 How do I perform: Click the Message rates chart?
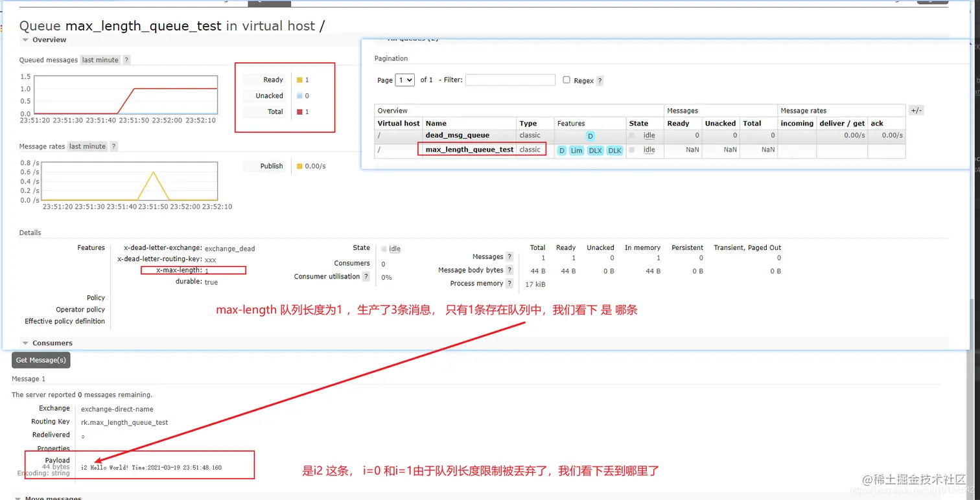[x=130, y=181]
